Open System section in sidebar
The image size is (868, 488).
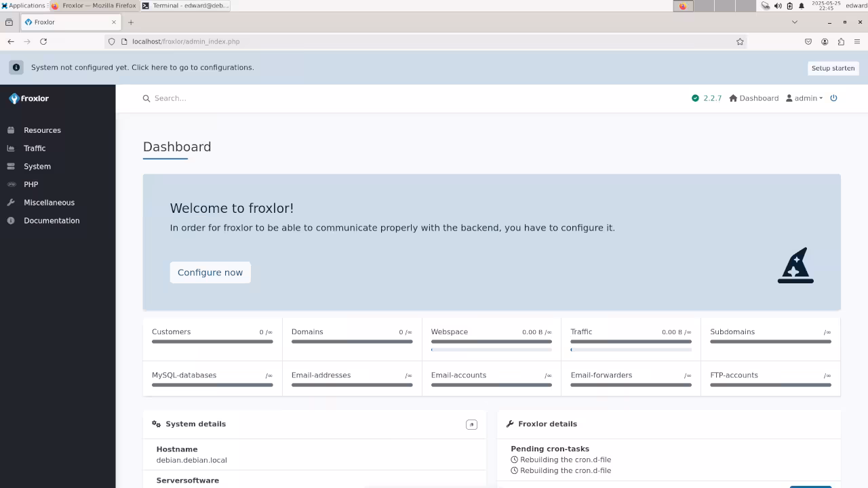click(37, 167)
